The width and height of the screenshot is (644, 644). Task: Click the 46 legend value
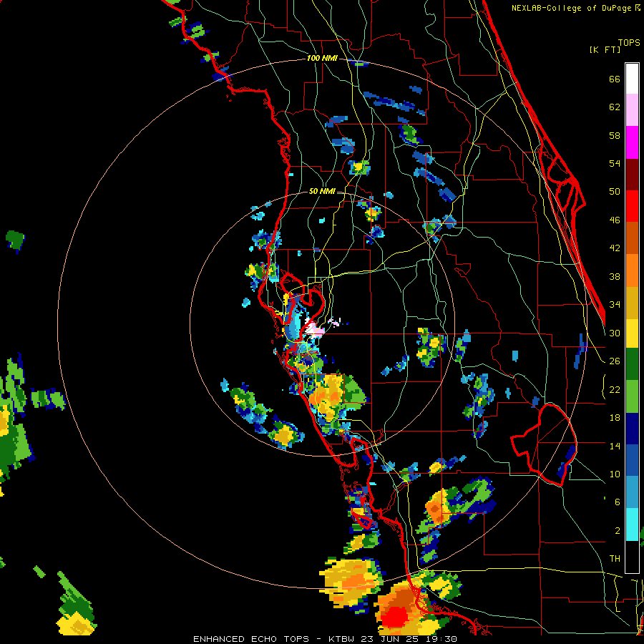pos(615,220)
